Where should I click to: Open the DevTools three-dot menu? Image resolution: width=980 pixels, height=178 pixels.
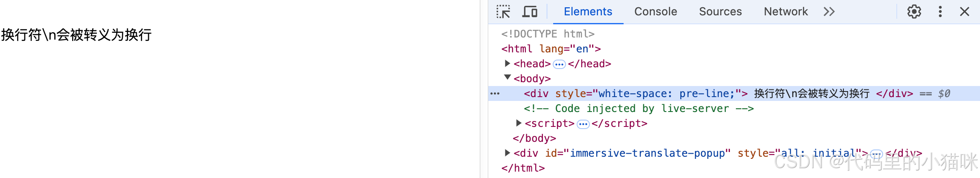(940, 11)
